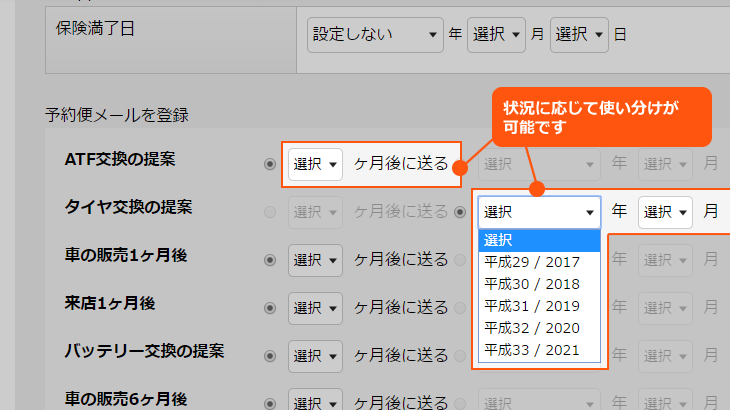The width and height of the screenshot is (730, 410).
Task: Click the バッテリー交換の提案 label
Action: 144,351
